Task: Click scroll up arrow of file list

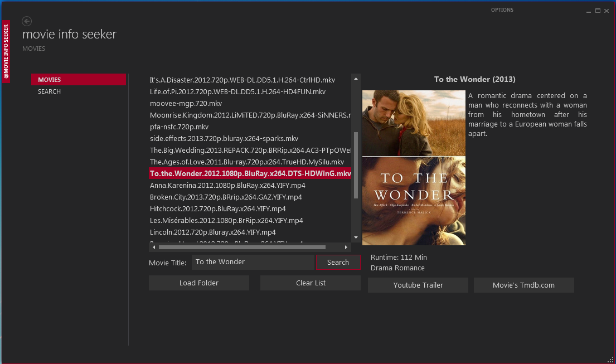Action: [x=356, y=79]
